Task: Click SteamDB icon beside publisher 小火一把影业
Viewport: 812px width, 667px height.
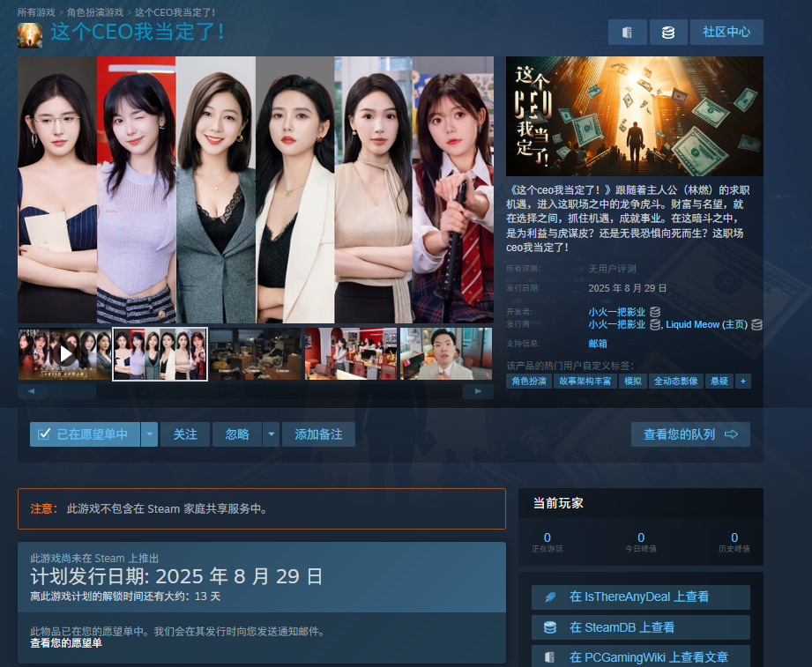Action: [x=655, y=324]
